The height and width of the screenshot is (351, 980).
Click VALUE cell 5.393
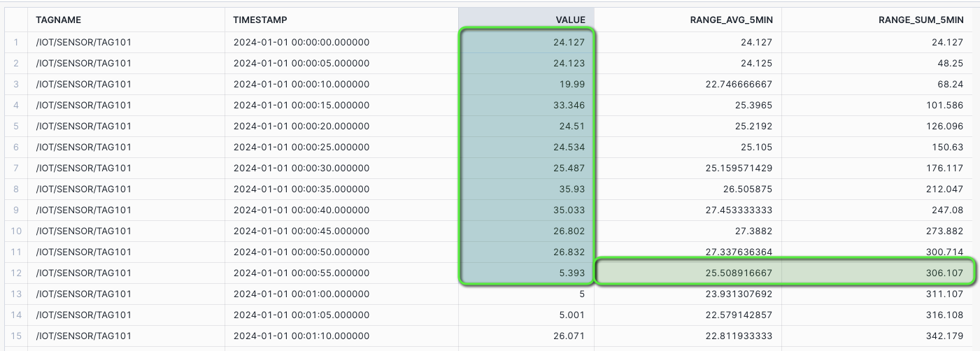(x=526, y=273)
